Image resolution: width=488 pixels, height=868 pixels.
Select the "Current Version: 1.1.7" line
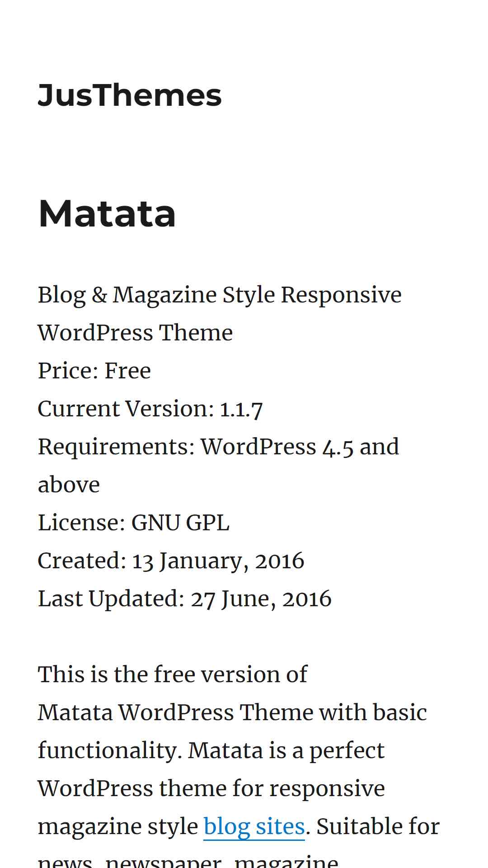click(150, 409)
